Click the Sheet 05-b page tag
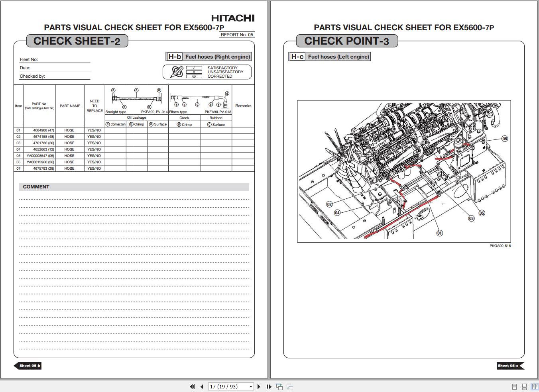Screen dimensions: 539x392 click(x=28, y=366)
